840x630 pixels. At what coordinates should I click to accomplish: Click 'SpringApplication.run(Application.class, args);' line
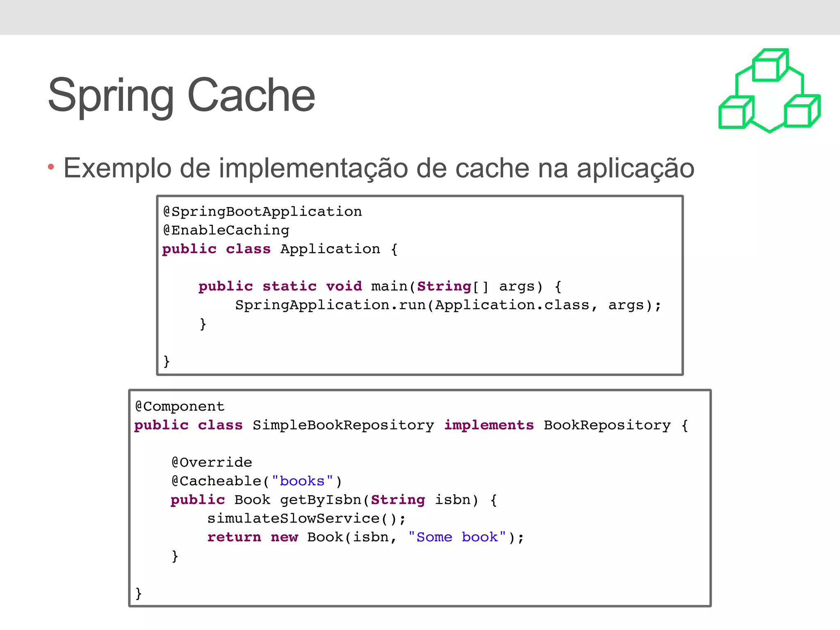pyautogui.click(x=448, y=305)
